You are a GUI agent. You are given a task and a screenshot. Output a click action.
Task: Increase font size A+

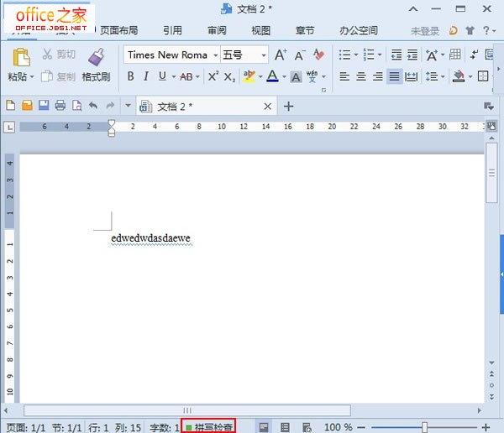[x=281, y=55]
